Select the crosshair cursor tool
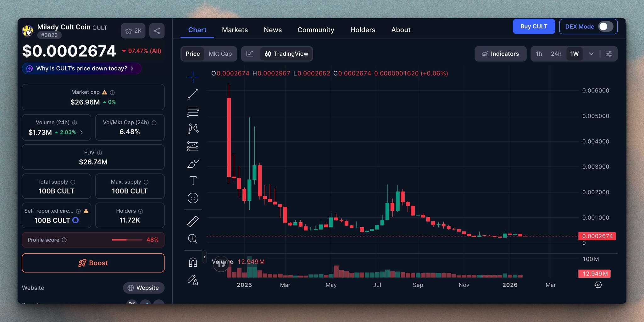 point(193,77)
